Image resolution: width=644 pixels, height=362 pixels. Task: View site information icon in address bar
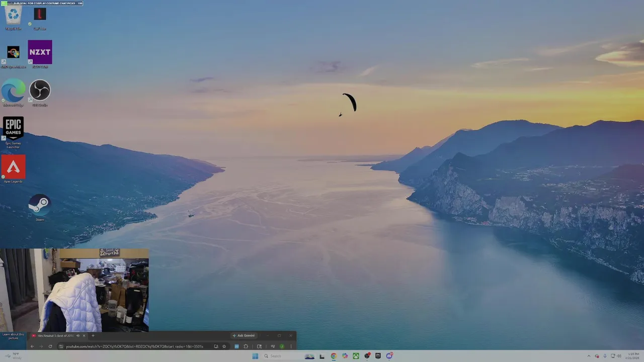click(x=61, y=346)
